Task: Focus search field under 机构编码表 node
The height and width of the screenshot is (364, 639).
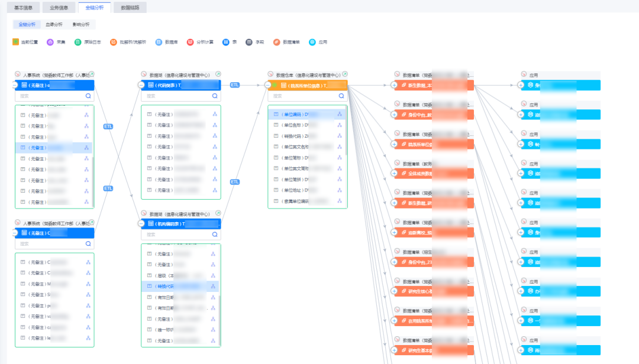Action: pos(175,234)
